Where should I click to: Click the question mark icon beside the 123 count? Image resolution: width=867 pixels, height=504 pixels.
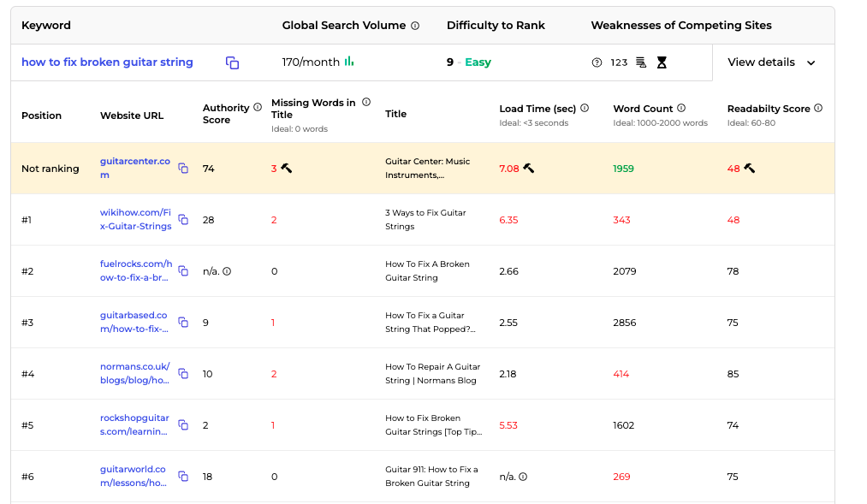597,63
